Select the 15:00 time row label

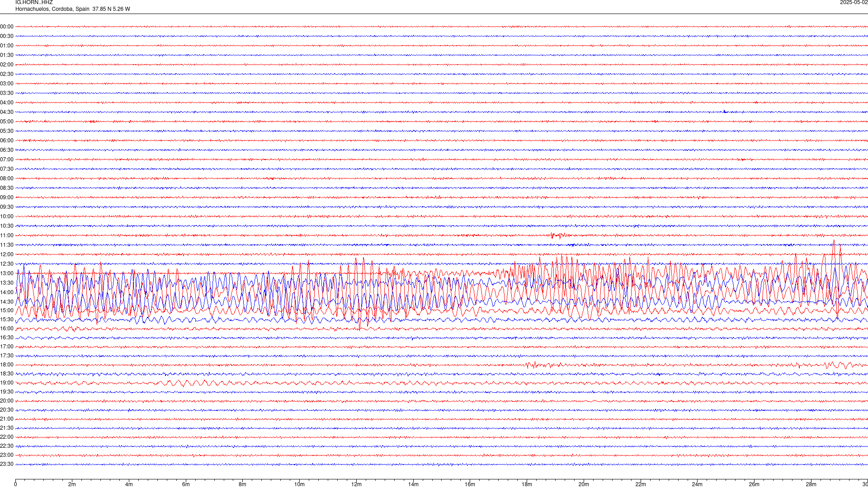coord(7,310)
